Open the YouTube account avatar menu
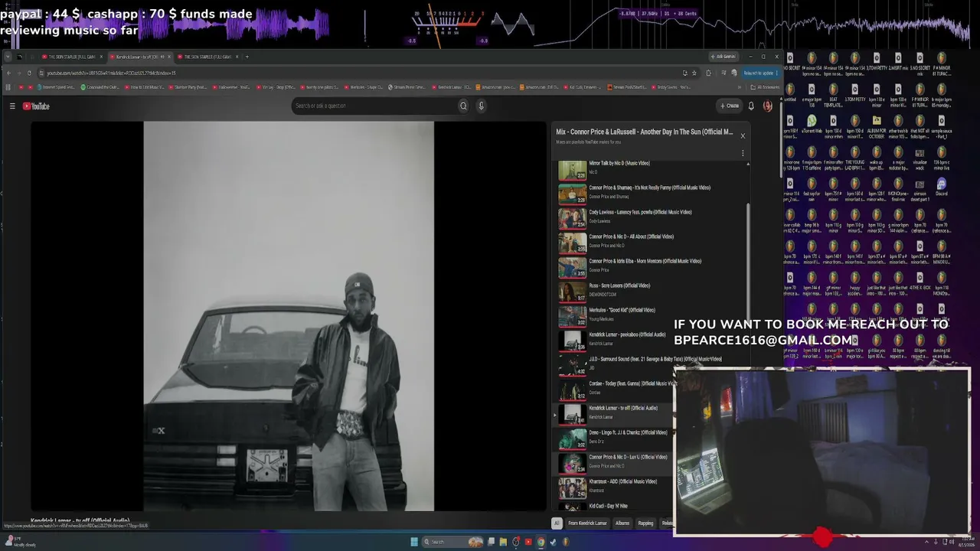The height and width of the screenshot is (551, 980). [x=768, y=106]
